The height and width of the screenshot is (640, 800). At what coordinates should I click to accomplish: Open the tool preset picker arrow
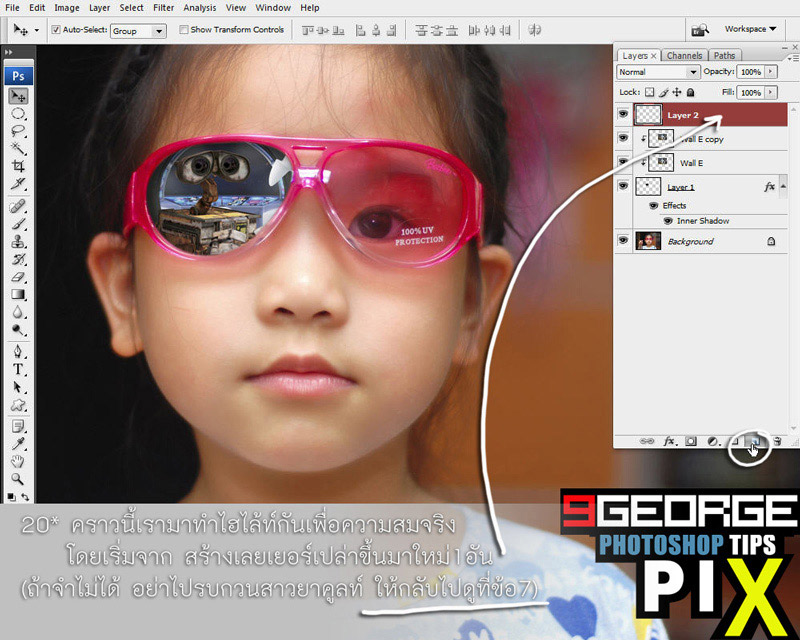pos(36,31)
